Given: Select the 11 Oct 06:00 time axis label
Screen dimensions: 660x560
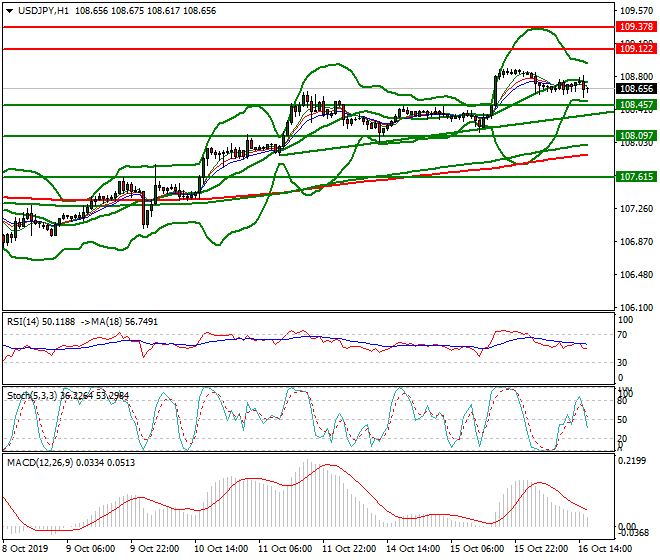Looking at the screenshot, I should [285, 549].
